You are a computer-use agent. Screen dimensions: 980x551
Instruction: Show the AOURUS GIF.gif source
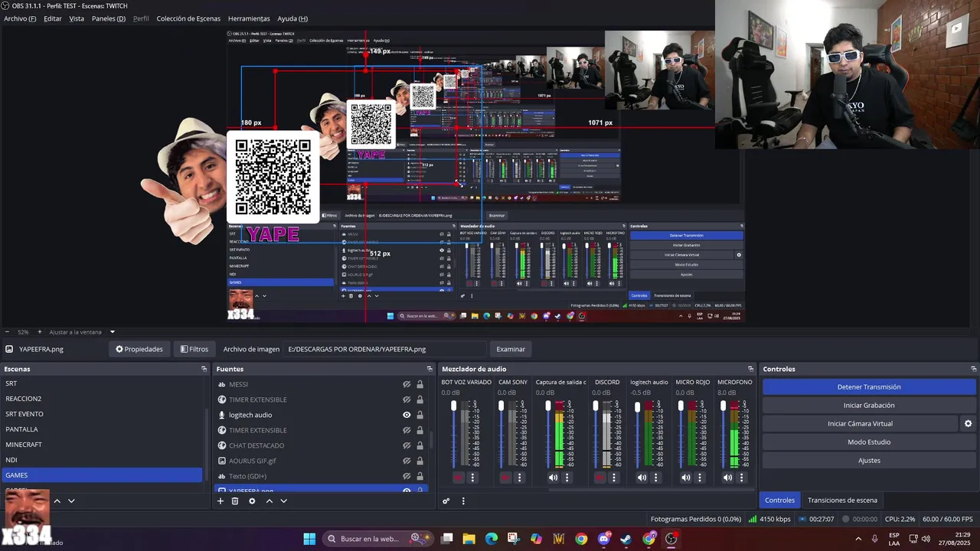pyautogui.click(x=407, y=461)
